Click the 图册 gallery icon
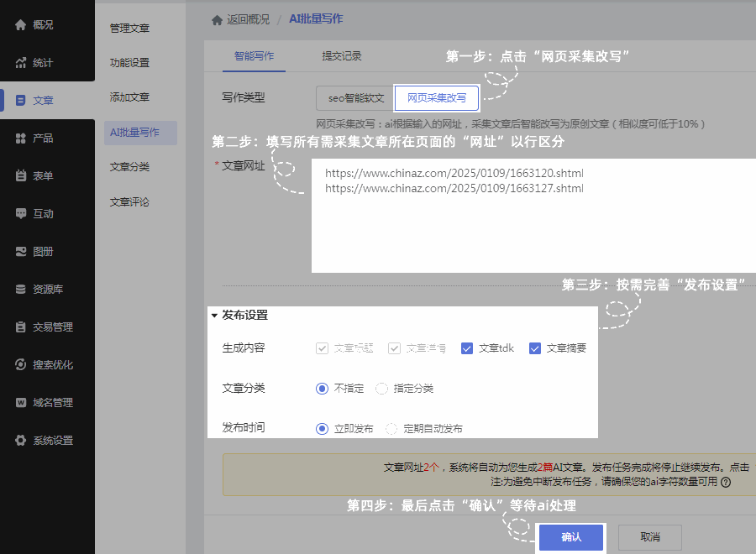This screenshot has width=756, height=554. [20, 252]
